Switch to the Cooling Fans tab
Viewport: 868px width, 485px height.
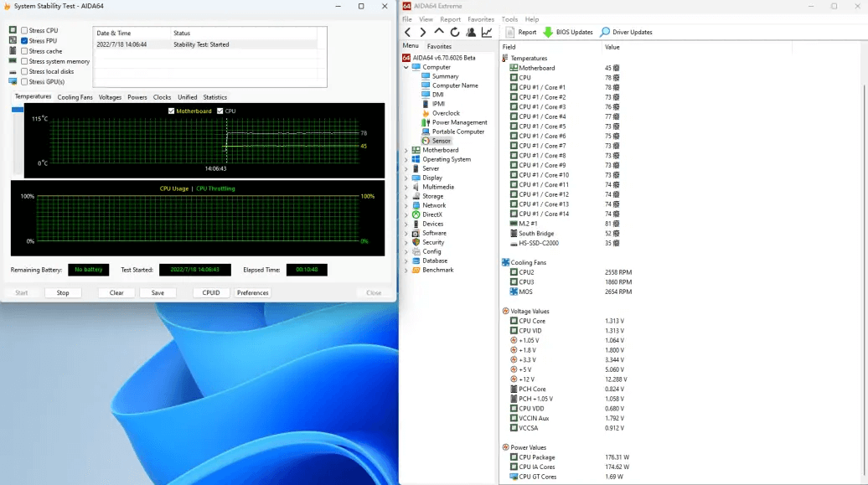75,96
